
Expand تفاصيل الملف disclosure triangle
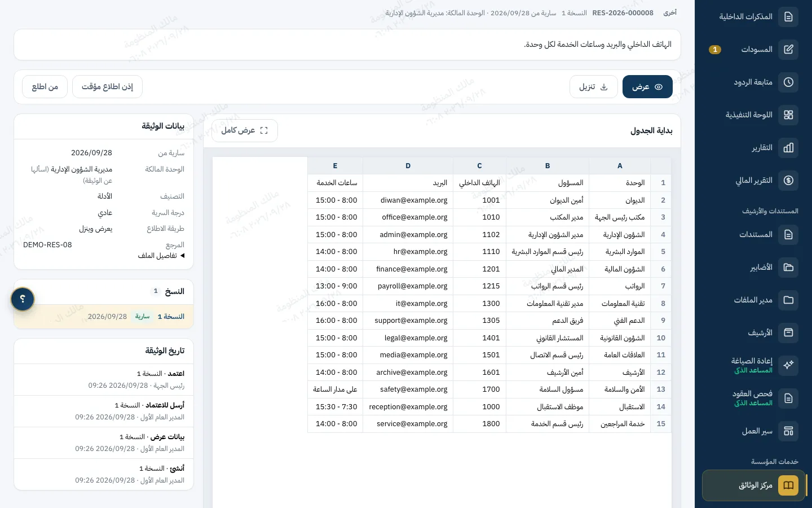182,256
